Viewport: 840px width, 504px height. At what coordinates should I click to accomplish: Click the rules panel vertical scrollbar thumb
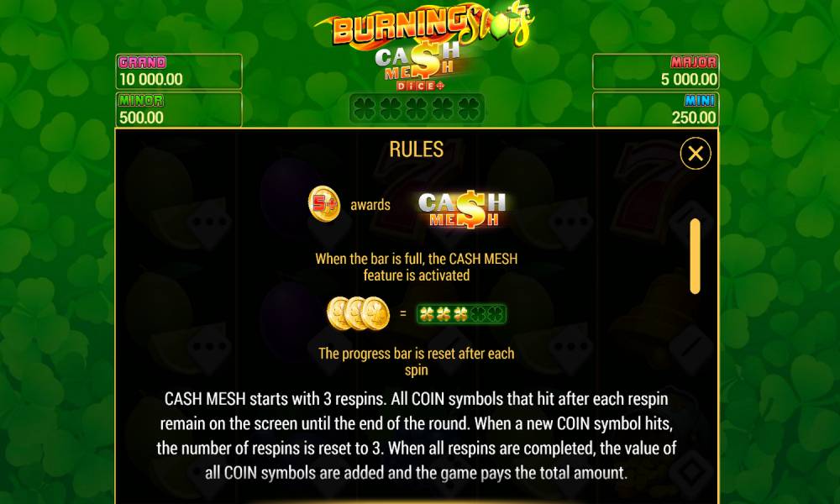click(696, 256)
